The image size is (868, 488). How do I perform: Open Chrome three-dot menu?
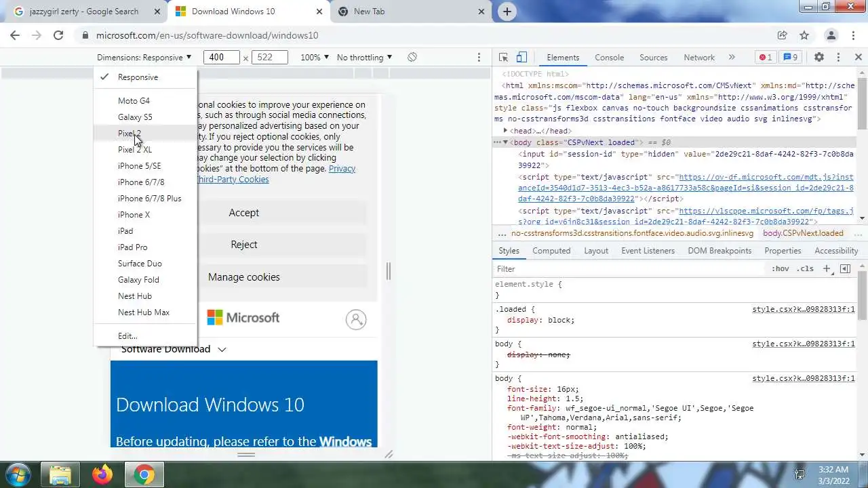tap(854, 35)
